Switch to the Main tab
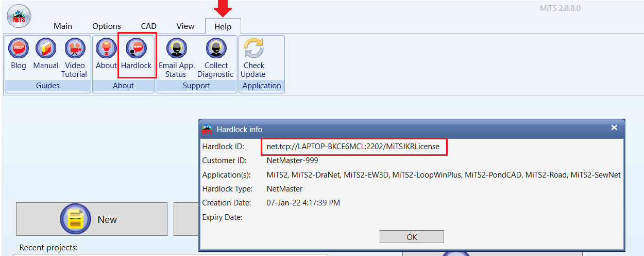The width and height of the screenshot is (644, 256). pyautogui.click(x=63, y=26)
